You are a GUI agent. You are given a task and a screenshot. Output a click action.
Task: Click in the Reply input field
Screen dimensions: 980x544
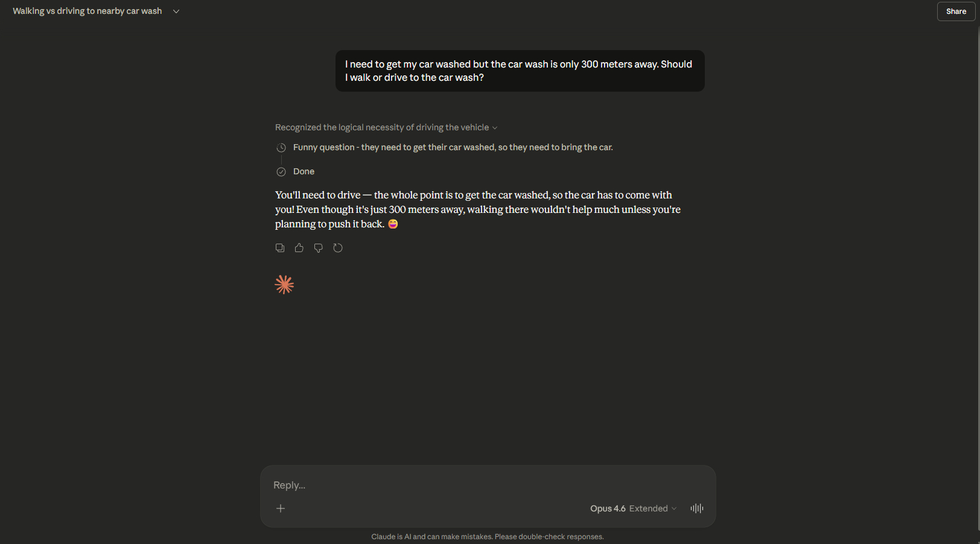coord(483,485)
